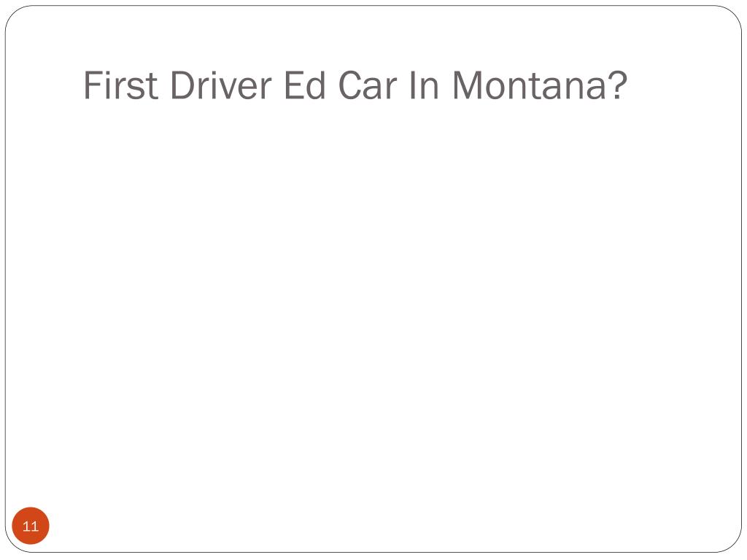Click the capital I in "In"
Image resolution: width=747 pixels, height=560 pixels.
click(413, 86)
